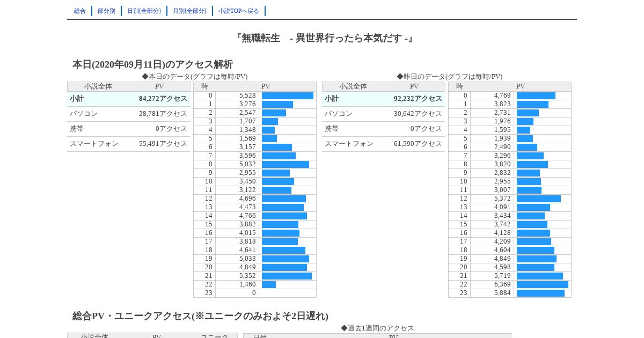Click yesterday's PV value 4,091
The height and width of the screenshot is (338, 644).
[502, 208]
